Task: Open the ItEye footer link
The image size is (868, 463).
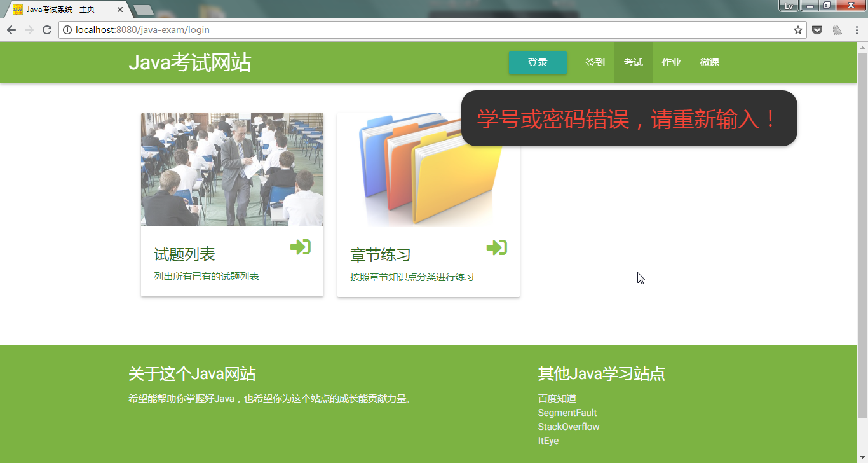Action: 548,441
